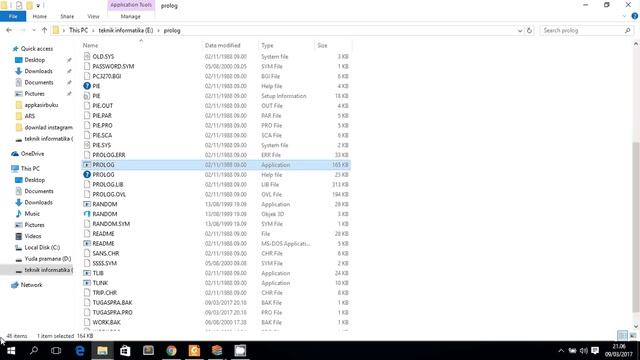
Task: Expand the ribbon chevron
Action: [624, 16]
